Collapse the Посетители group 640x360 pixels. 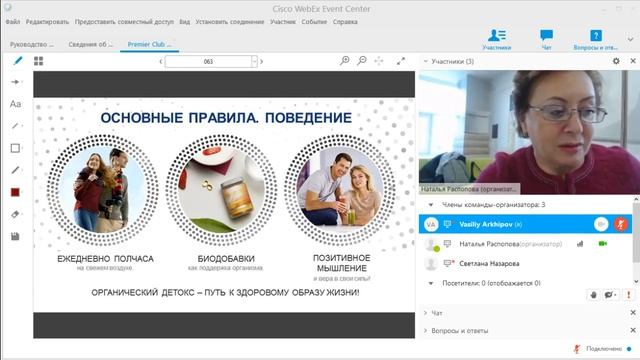(x=431, y=283)
